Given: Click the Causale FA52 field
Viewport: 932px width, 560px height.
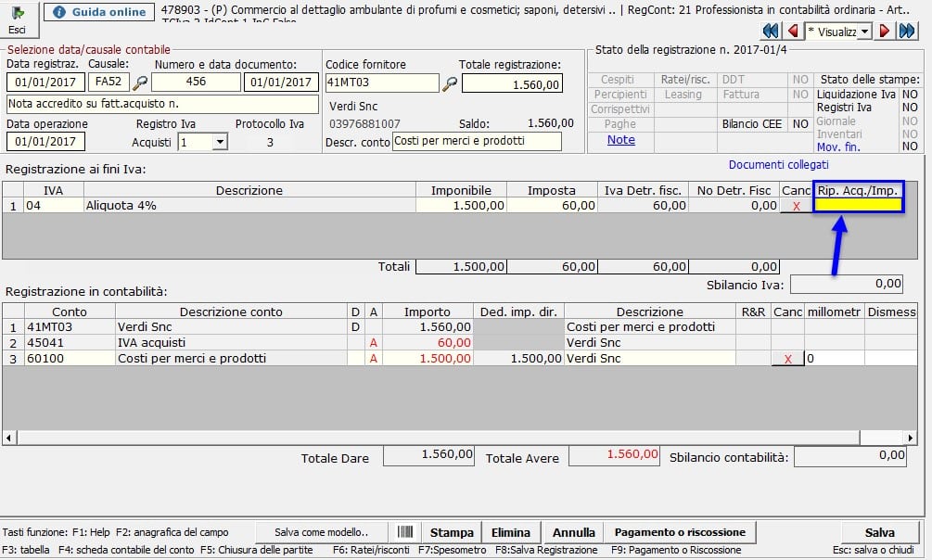Looking at the screenshot, I should [109, 82].
